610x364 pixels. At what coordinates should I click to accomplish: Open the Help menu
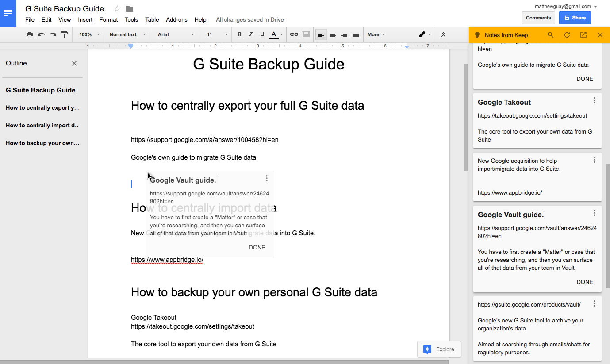(x=200, y=19)
